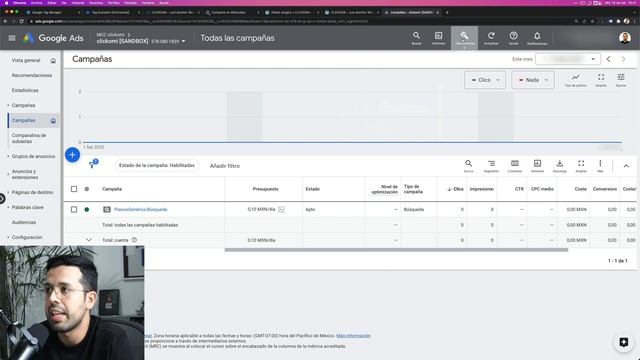The width and height of the screenshot is (640, 360).
Task: Expand Grupos de anuncios sidebar section
Action: (x=8, y=156)
